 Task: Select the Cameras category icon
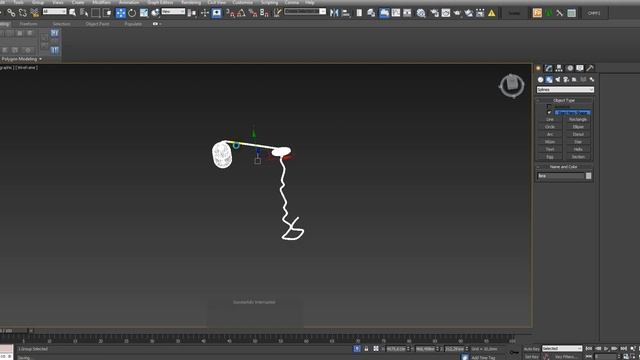point(566,80)
